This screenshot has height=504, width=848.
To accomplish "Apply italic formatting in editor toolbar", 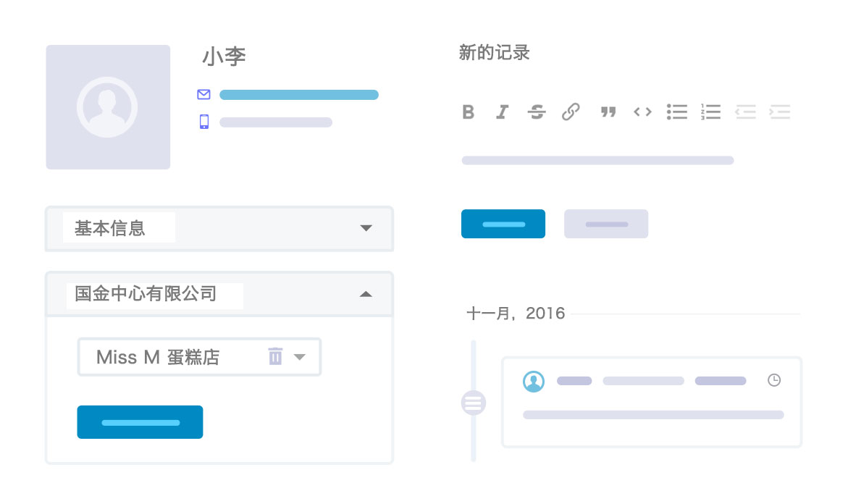I will click(x=503, y=112).
